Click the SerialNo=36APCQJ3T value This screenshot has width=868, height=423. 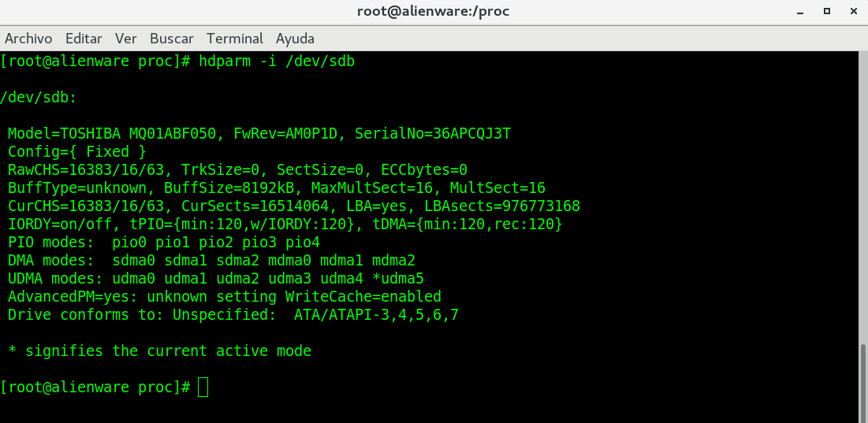(433, 133)
